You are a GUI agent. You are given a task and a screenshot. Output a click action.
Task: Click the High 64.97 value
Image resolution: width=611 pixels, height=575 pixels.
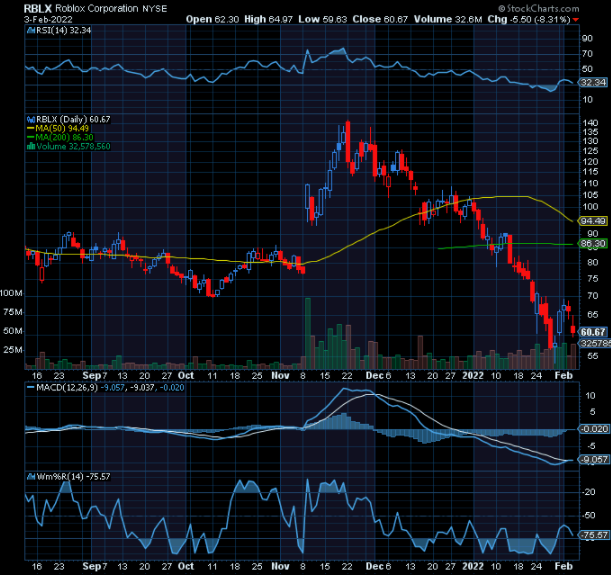coord(268,19)
